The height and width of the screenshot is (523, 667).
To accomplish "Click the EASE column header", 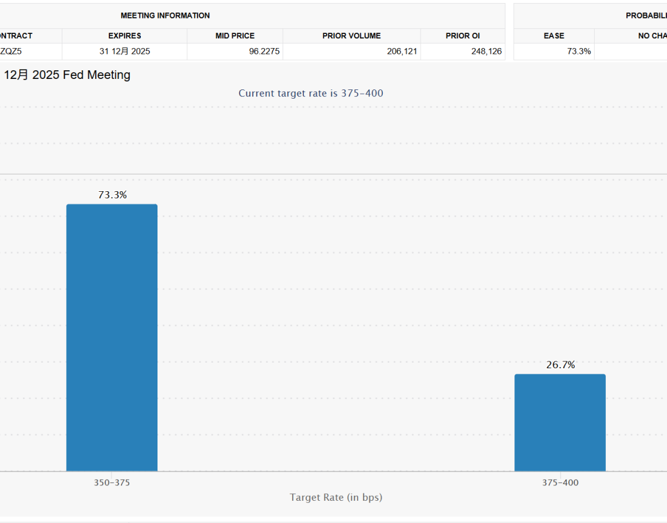I will pyautogui.click(x=554, y=36).
